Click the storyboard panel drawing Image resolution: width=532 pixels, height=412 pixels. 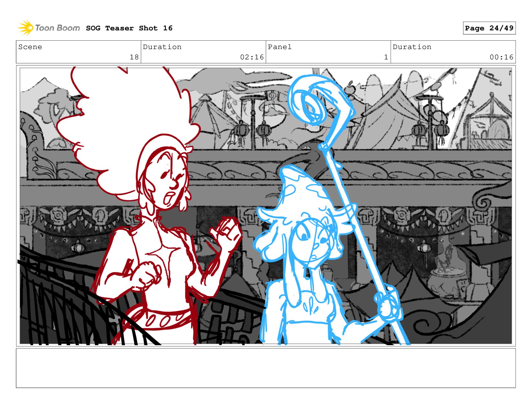click(266, 206)
